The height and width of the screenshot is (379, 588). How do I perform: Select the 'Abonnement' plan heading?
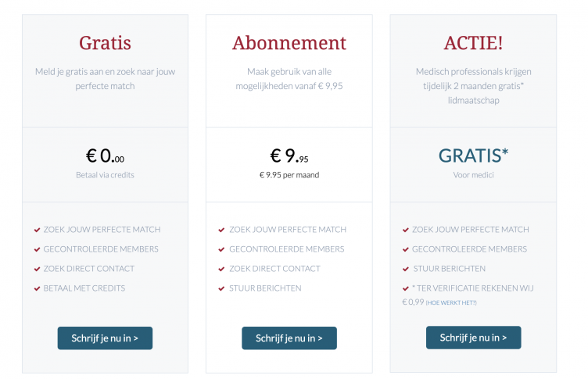pos(289,42)
